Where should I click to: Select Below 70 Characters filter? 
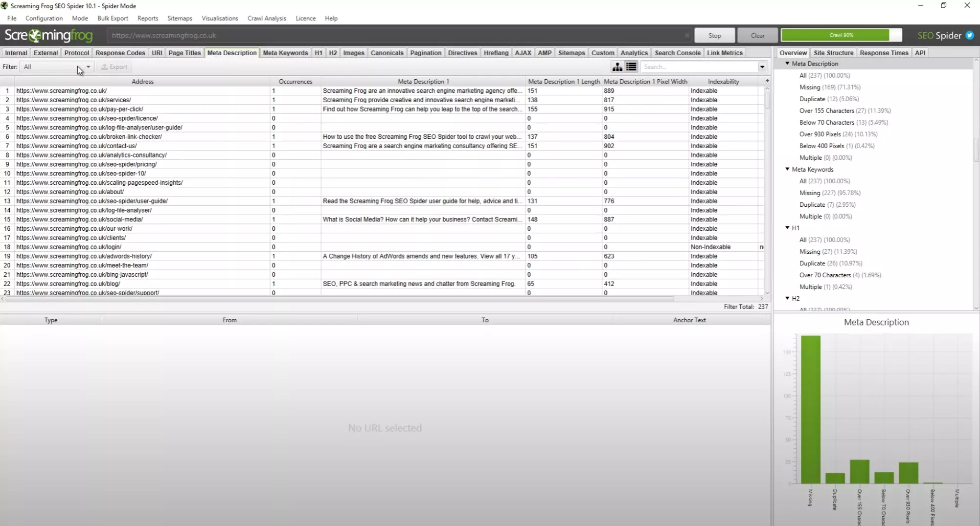pyautogui.click(x=843, y=122)
